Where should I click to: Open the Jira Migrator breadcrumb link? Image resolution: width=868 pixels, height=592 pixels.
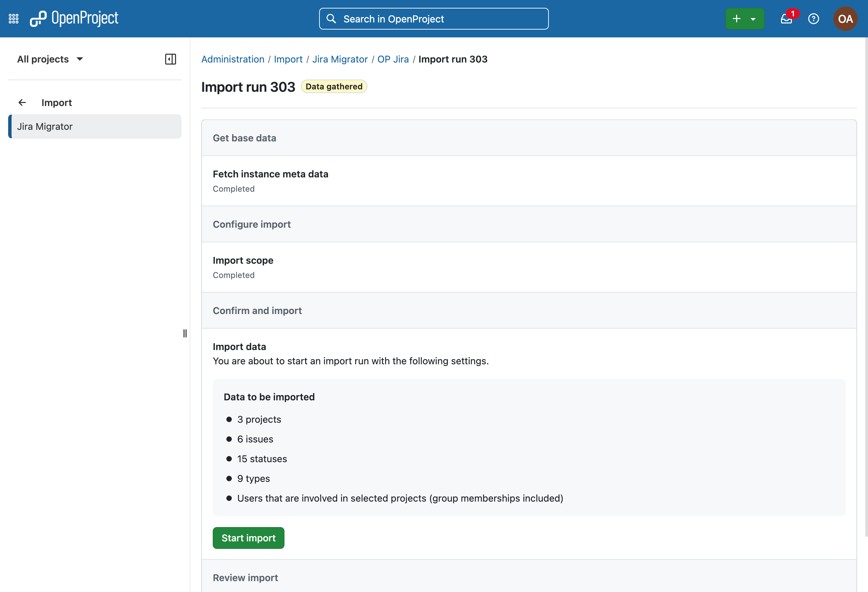pos(340,59)
